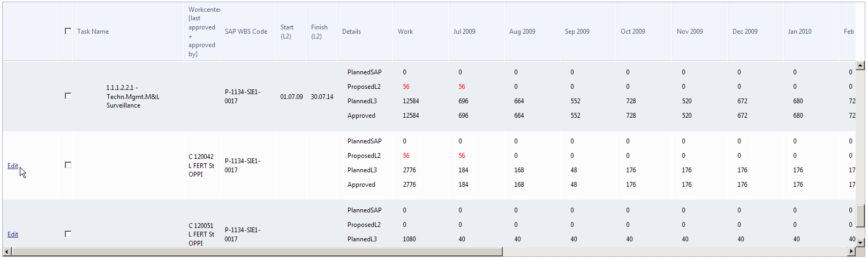Select the Dec 2009 column header
The width and height of the screenshot is (868, 259).
(745, 32)
